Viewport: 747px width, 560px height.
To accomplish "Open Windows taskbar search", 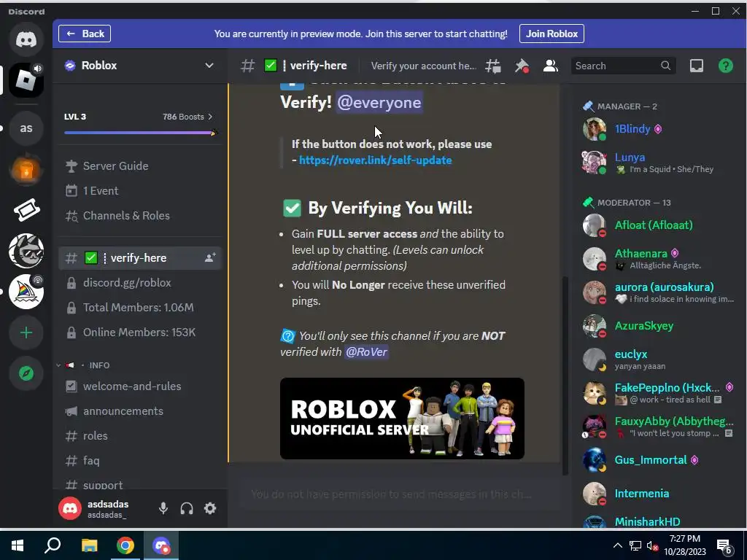I will 53,545.
